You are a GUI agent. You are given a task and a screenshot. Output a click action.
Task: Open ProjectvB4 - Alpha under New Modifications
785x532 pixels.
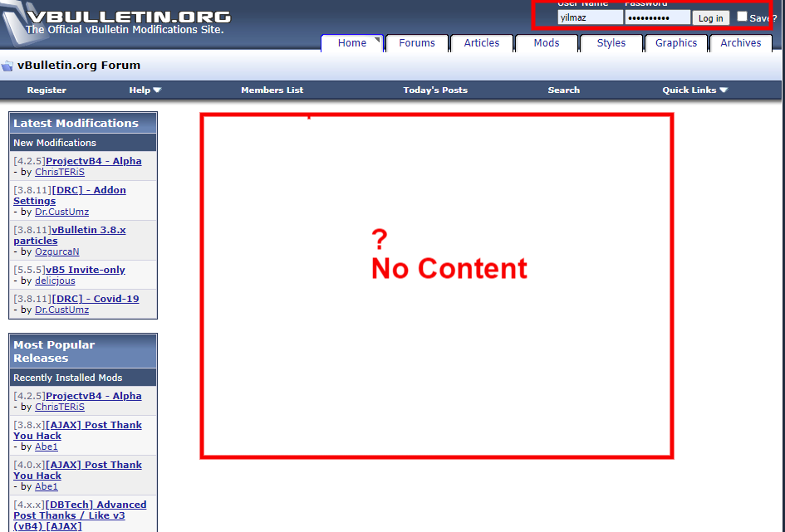click(x=94, y=161)
